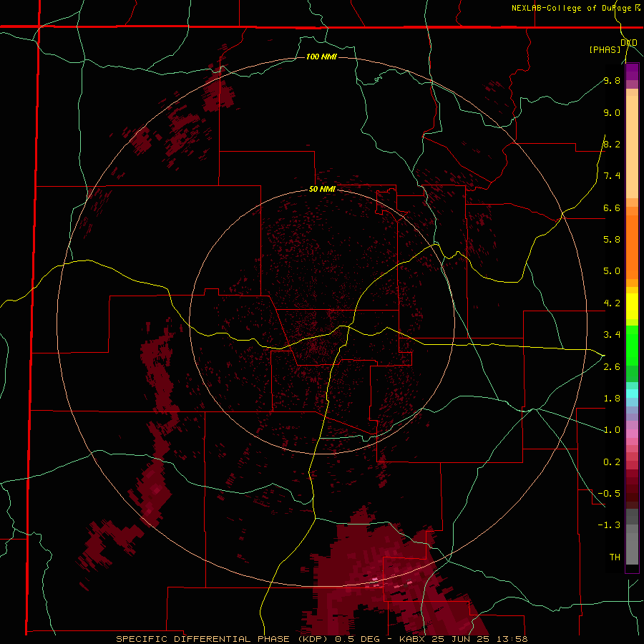Click the 6.6 colorbar scale value
Screen dimensions: 644x644
[x=612, y=208]
